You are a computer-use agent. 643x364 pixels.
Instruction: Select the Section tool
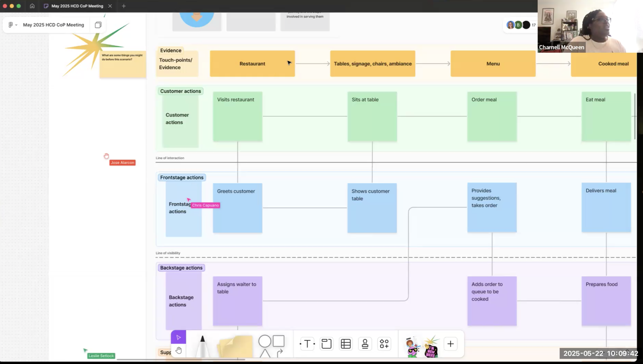click(326, 344)
